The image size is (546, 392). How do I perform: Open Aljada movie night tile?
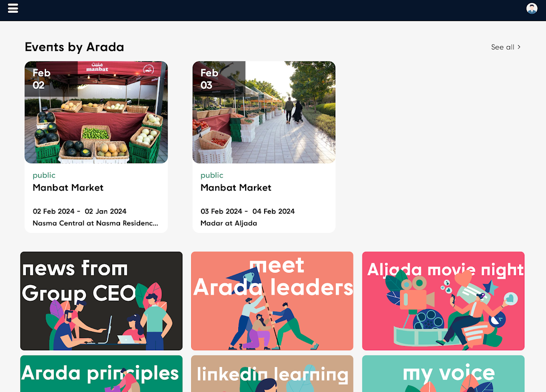tap(443, 301)
